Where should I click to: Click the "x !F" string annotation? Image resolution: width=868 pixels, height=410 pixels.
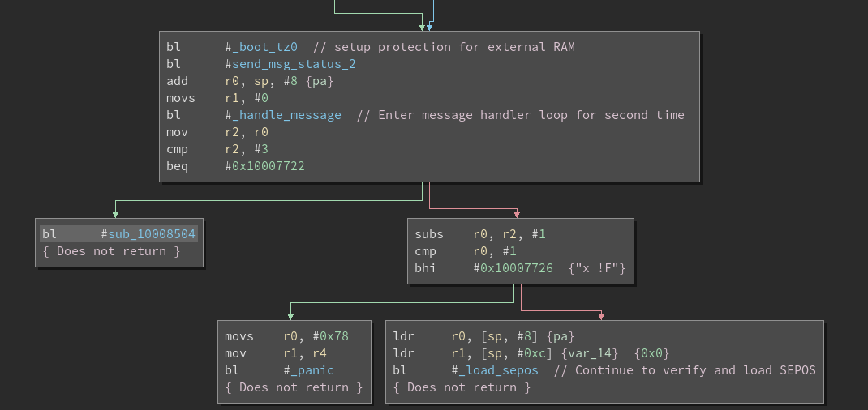(x=598, y=268)
